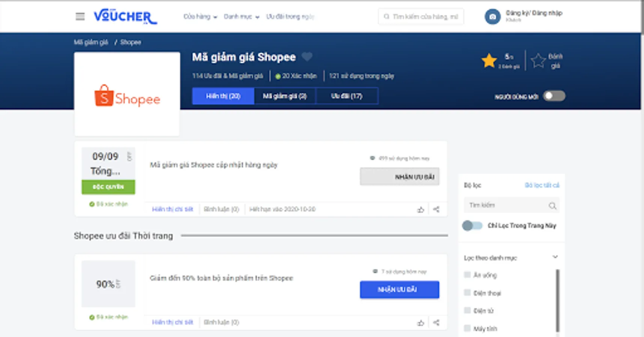
Task: Select the Ưu đãi (17) tab
Action: click(x=347, y=96)
